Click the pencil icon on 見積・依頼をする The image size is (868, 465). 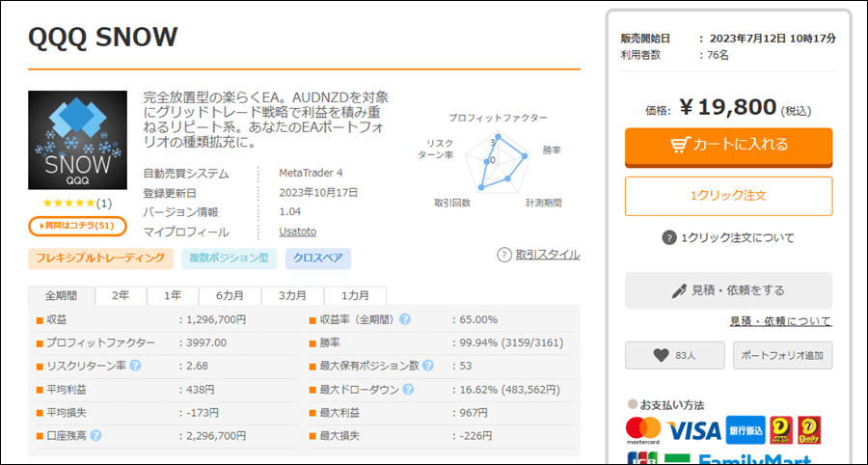pyautogui.click(x=679, y=290)
